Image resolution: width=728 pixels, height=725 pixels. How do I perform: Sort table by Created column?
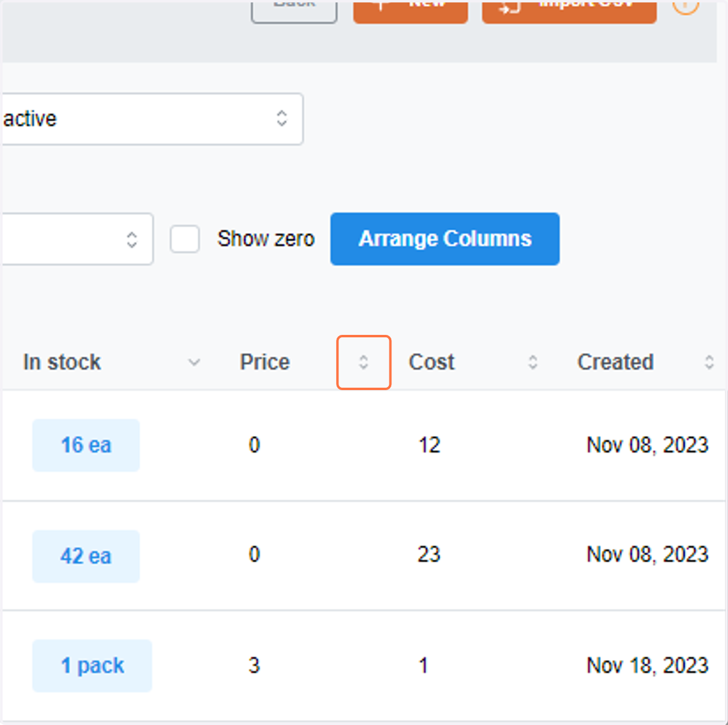coord(709,362)
